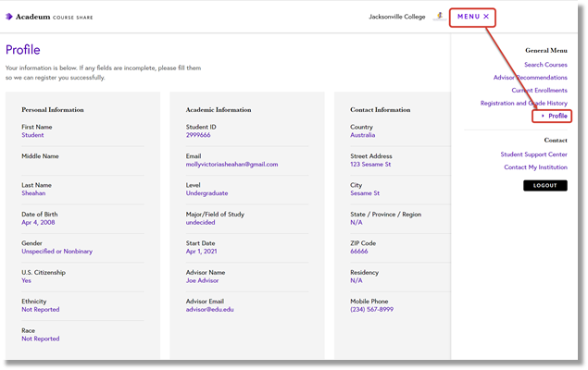Click the Contact My Institution link
The width and height of the screenshot is (588, 370).
[x=535, y=167]
